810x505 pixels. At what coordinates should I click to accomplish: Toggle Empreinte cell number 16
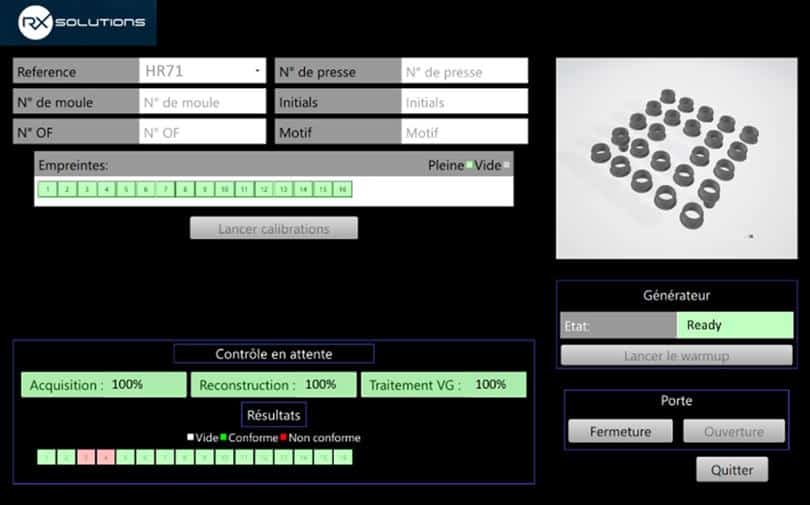342,189
